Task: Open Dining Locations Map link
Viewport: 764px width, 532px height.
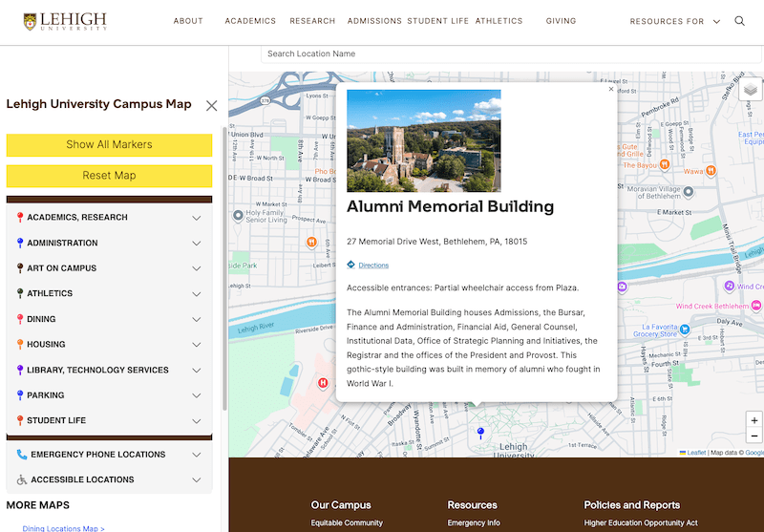Action: point(63,528)
